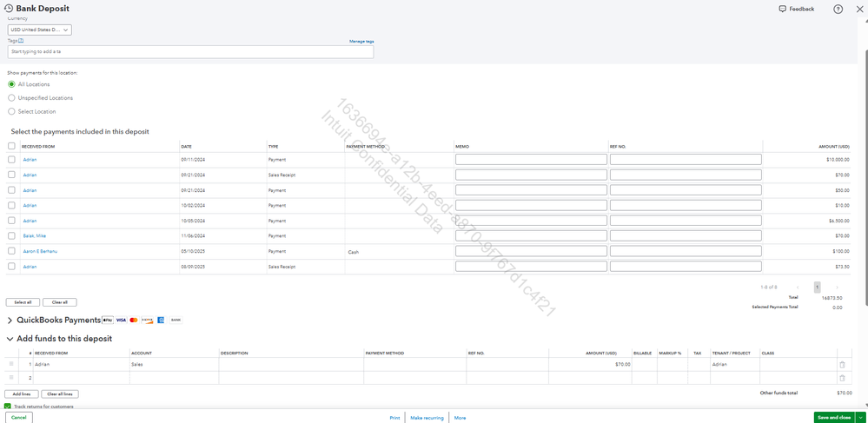
Task: Click the Apple Pay card icon
Action: tap(108, 320)
